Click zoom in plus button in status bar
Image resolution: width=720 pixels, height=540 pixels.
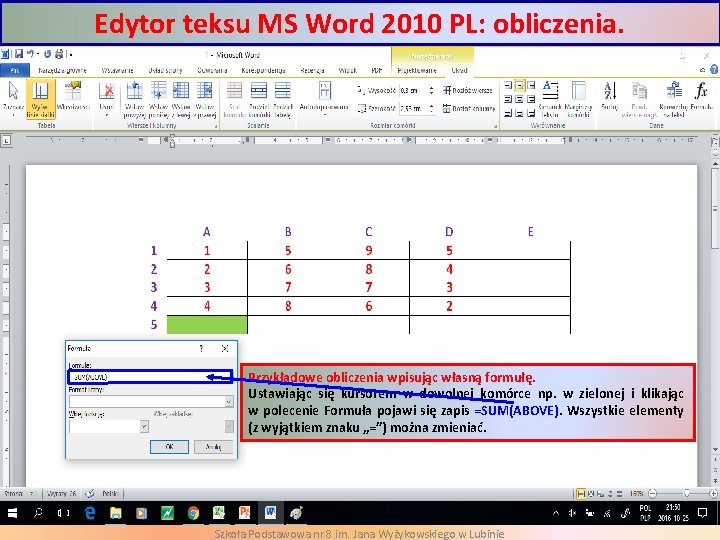click(x=713, y=494)
